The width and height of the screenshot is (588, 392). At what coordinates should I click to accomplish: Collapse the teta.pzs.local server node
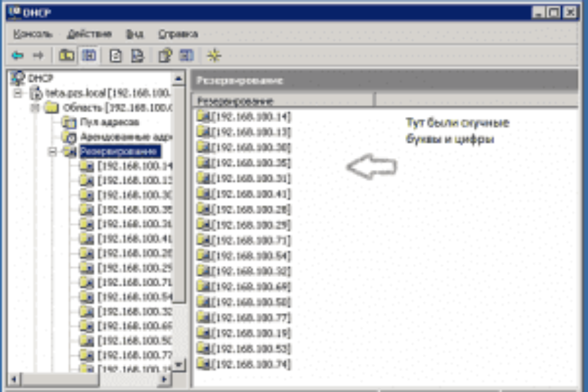pyautogui.click(x=18, y=93)
